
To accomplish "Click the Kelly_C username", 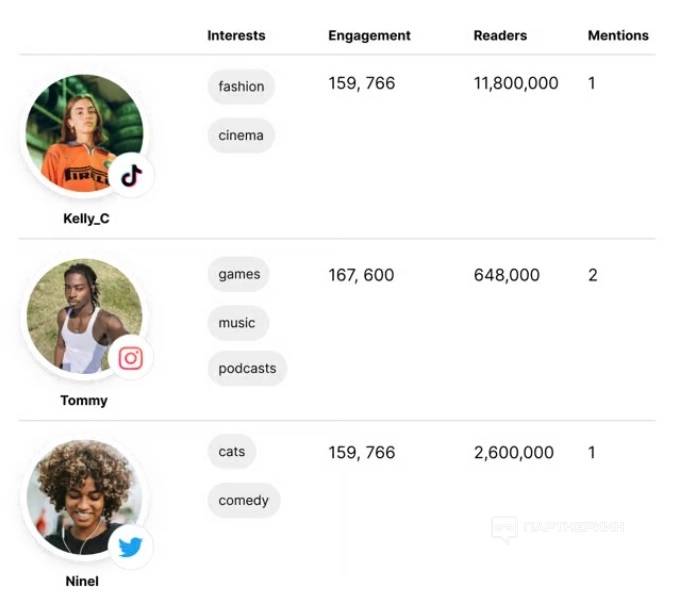I will pyautogui.click(x=86, y=219).
